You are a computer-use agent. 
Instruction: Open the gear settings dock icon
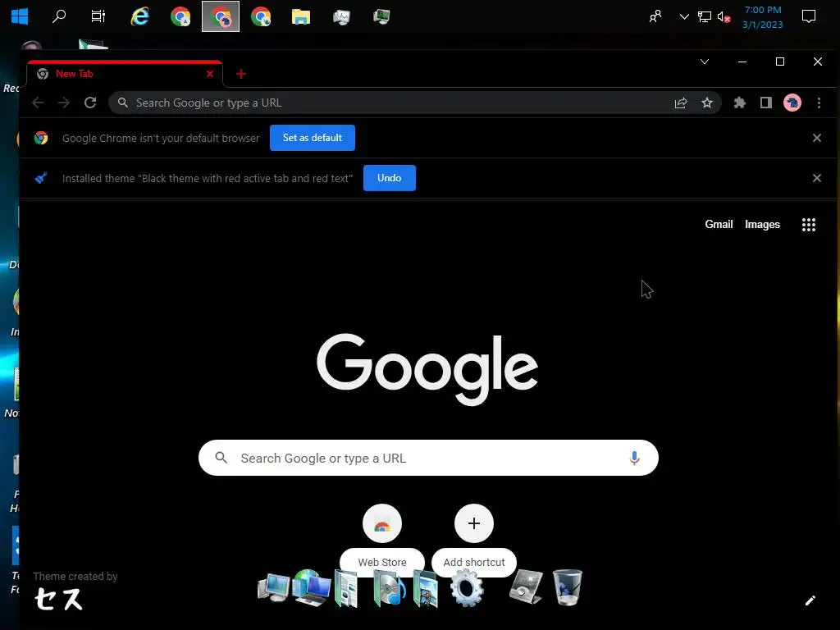(x=467, y=587)
